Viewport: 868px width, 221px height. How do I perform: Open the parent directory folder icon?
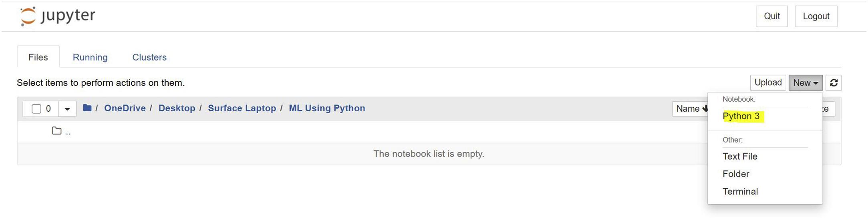point(57,131)
